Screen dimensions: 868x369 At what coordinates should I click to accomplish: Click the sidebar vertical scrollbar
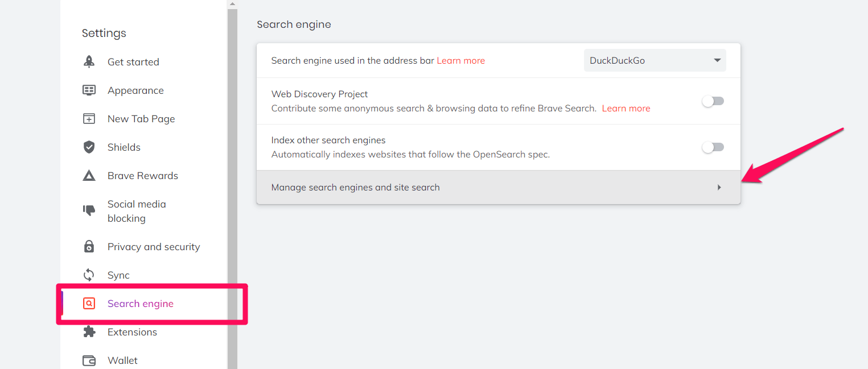pos(232,188)
